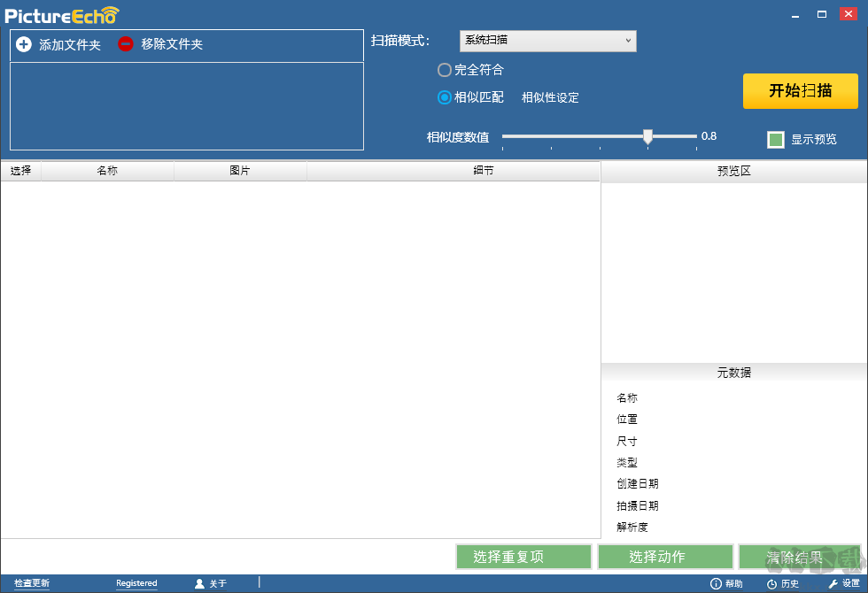The image size is (868, 593).
Task: Click the 清除结果 clear results button
Action: 804,556
